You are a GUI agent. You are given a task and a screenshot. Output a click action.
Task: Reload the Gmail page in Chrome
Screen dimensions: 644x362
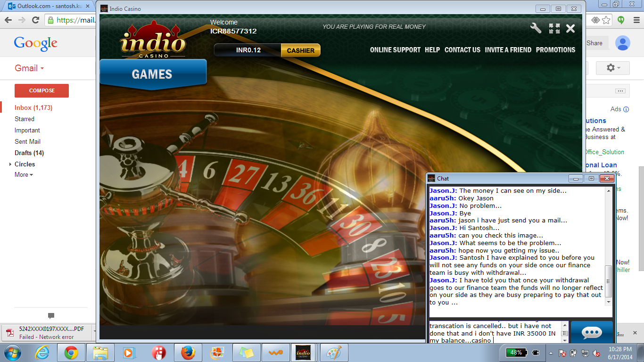[x=35, y=20]
